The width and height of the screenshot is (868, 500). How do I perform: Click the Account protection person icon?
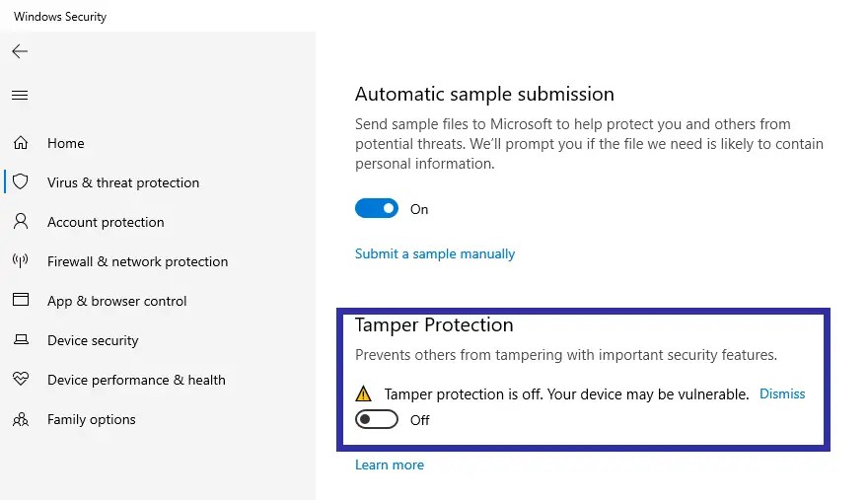[20, 222]
